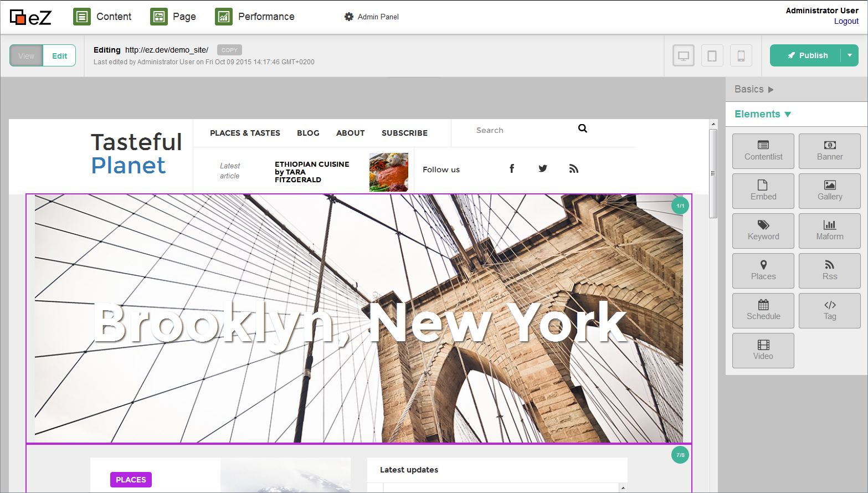Collapse the Elements section
Image resolution: width=868 pixels, height=493 pixels.
pyautogui.click(x=763, y=114)
